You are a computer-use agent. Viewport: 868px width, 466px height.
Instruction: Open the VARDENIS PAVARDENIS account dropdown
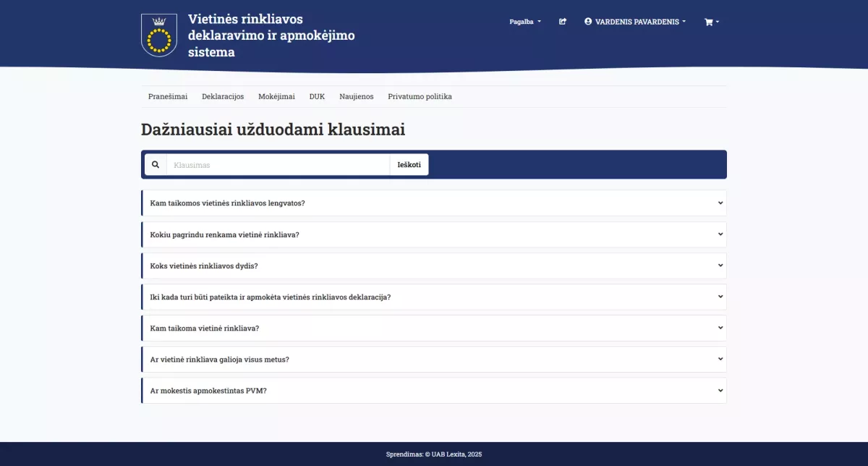point(635,22)
